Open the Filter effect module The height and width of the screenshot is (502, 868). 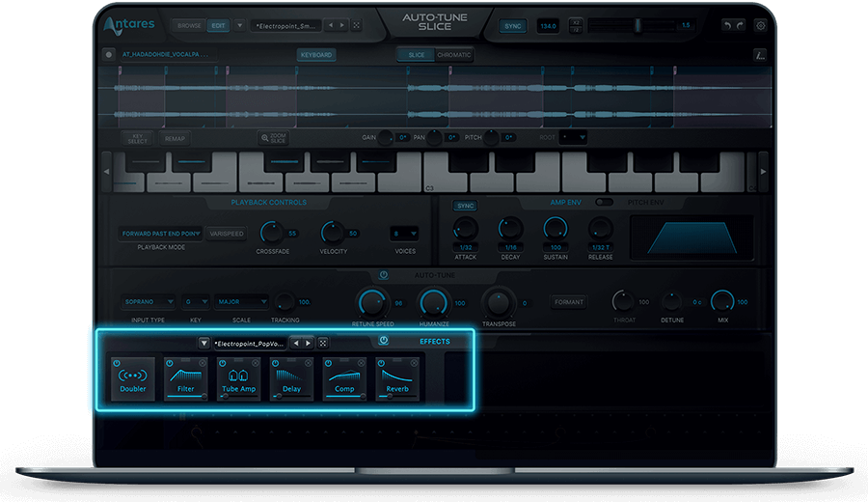(185, 378)
